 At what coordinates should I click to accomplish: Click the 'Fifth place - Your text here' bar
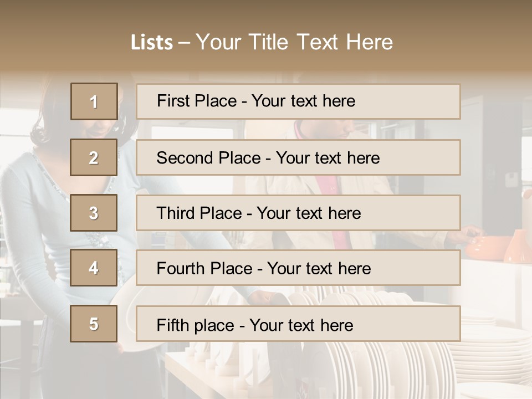coord(298,324)
